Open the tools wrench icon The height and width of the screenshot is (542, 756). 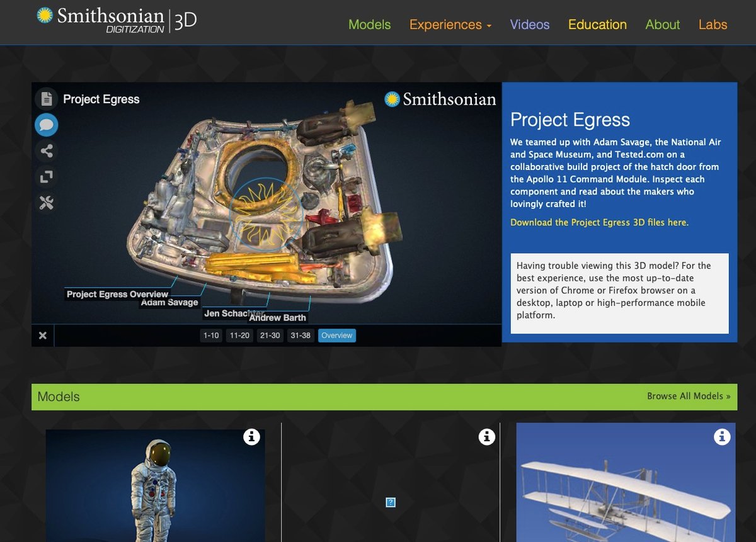tap(46, 203)
